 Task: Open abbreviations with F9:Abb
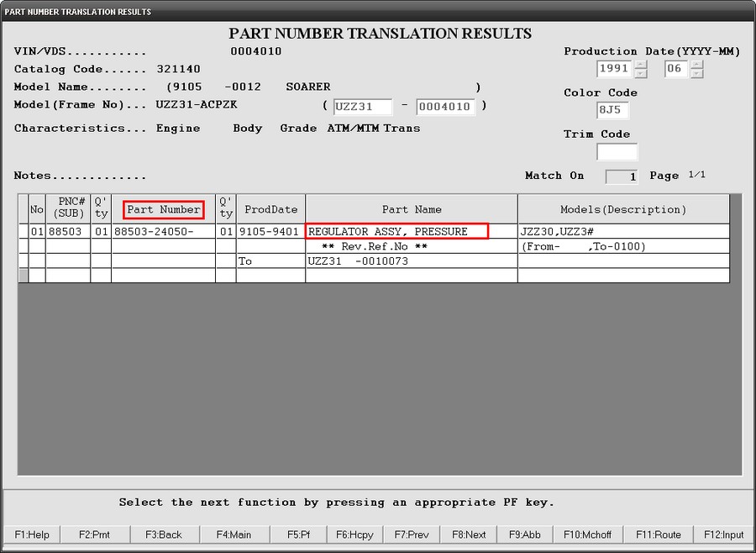[x=525, y=535]
